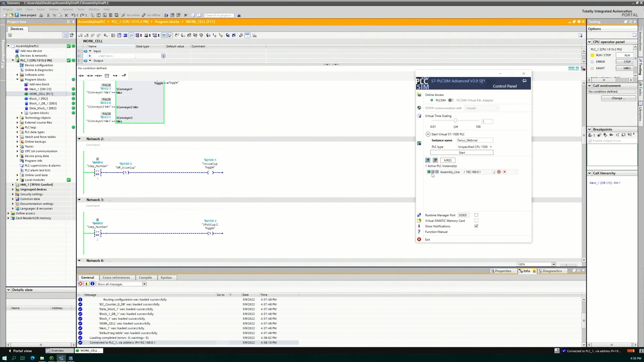Open the Diagnostics tab
This screenshot has height=362, width=644.
tap(552, 271)
